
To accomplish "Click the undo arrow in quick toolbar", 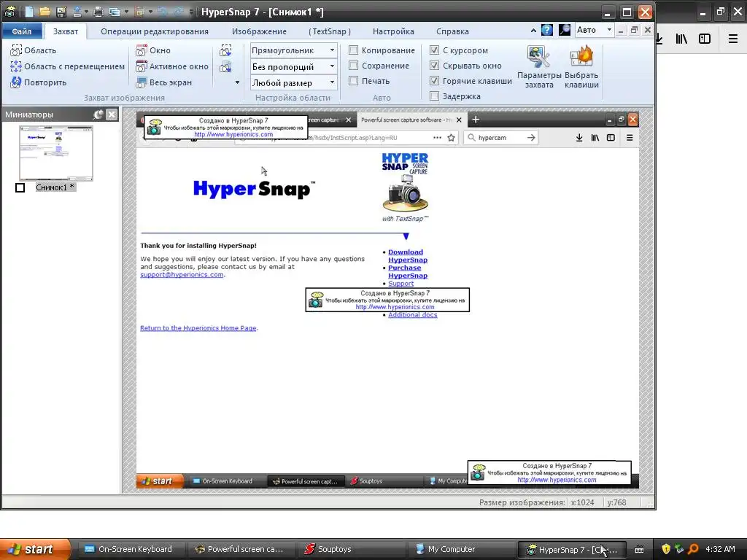I will click(162, 12).
